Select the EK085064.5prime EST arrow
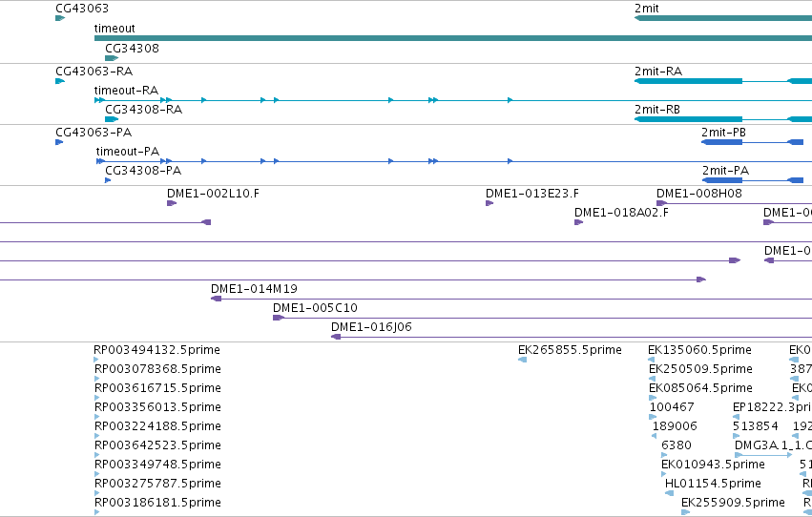 pyautogui.click(x=653, y=398)
